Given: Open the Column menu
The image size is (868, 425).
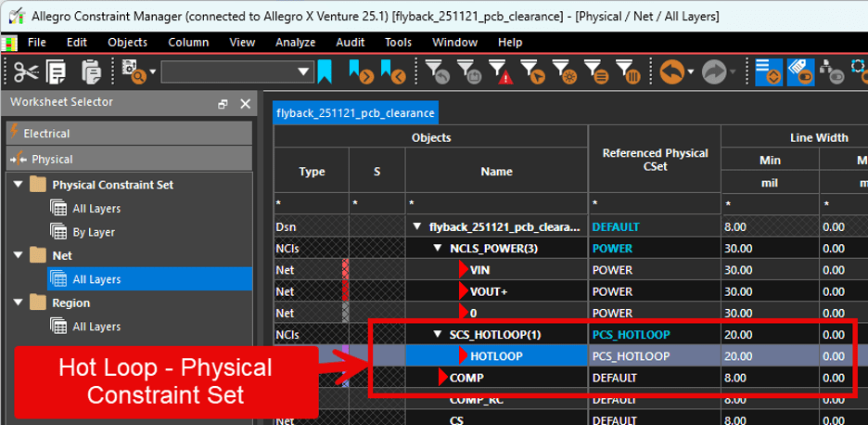Looking at the screenshot, I should pos(188,42).
